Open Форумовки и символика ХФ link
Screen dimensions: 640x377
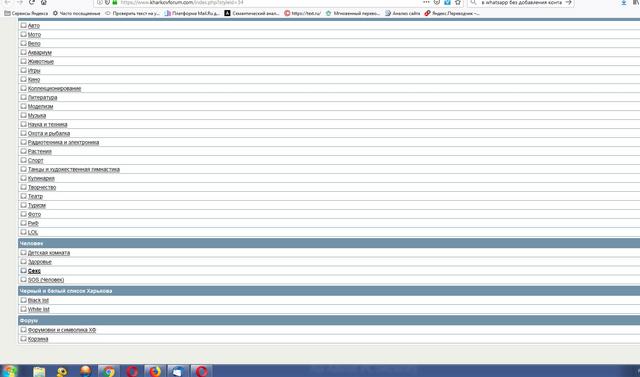[62, 330]
